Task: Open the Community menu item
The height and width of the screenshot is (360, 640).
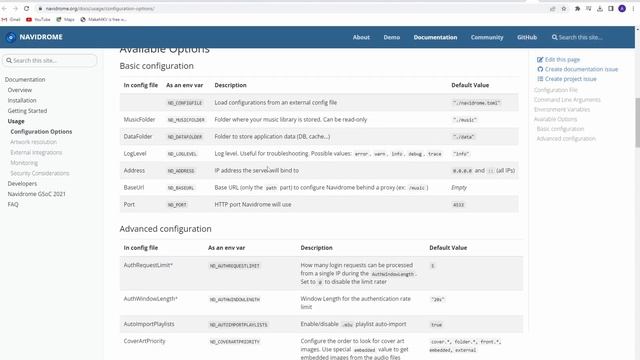Action: (487, 37)
